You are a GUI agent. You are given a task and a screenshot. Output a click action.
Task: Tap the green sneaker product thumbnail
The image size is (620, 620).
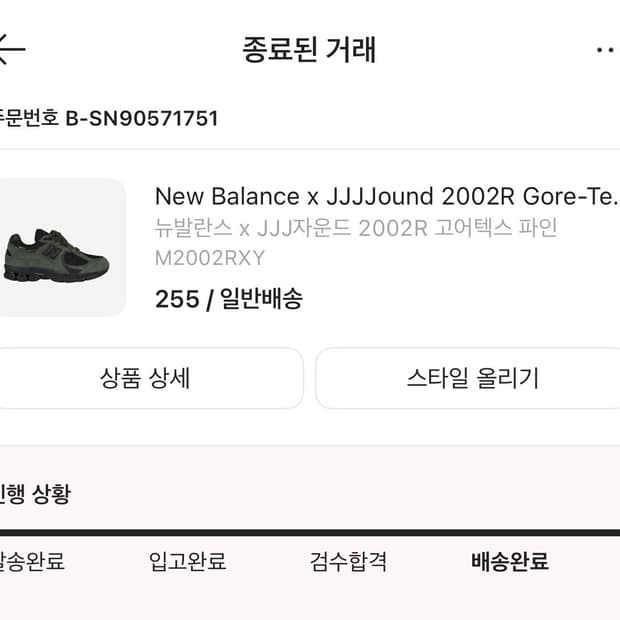pos(60,247)
